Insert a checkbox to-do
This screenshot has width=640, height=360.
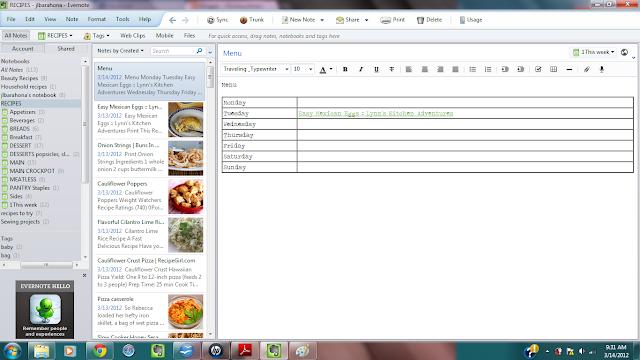point(538,69)
